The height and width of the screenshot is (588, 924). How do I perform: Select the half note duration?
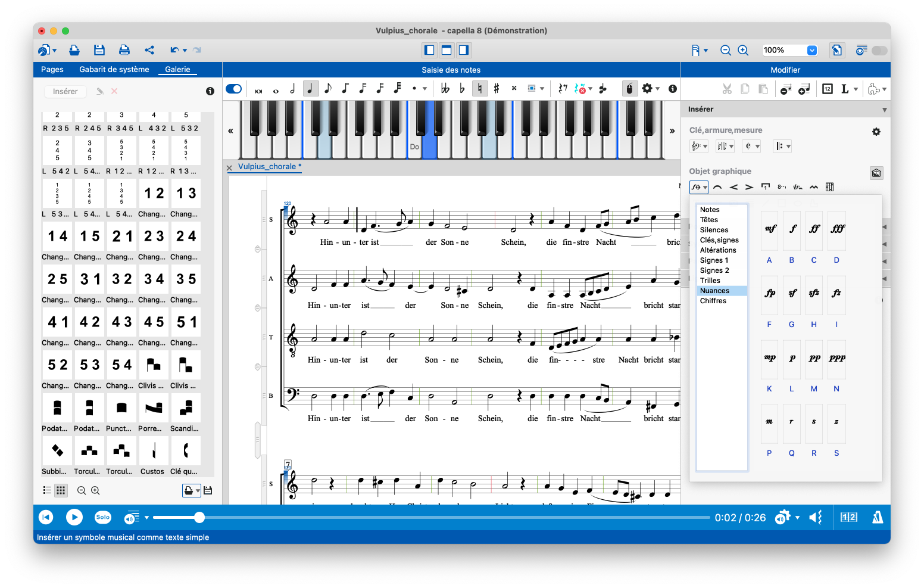[x=292, y=89]
